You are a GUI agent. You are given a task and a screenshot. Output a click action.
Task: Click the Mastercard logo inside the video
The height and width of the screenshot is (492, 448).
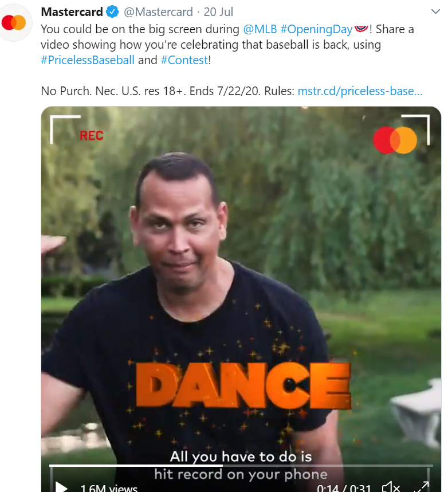tap(395, 140)
